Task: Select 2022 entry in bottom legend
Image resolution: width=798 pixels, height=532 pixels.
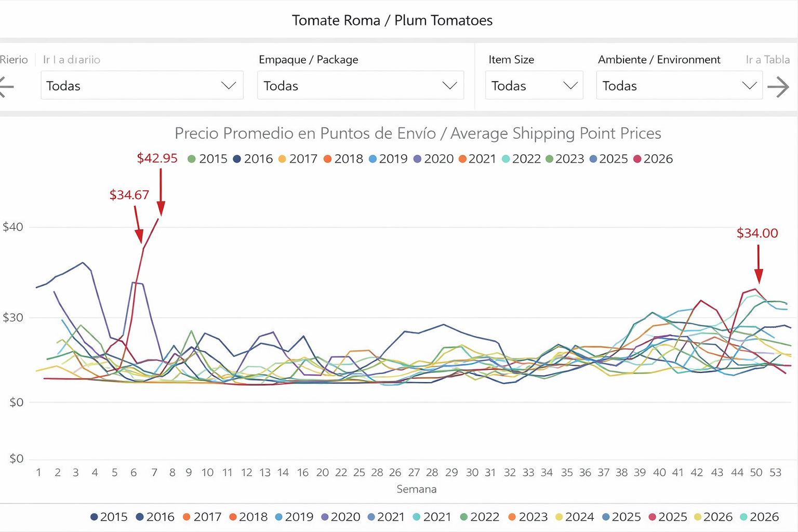Action: (480, 517)
